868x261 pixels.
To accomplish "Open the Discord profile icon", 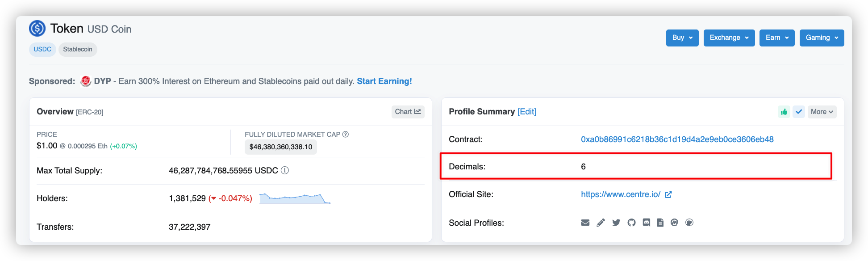I will [x=646, y=223].
